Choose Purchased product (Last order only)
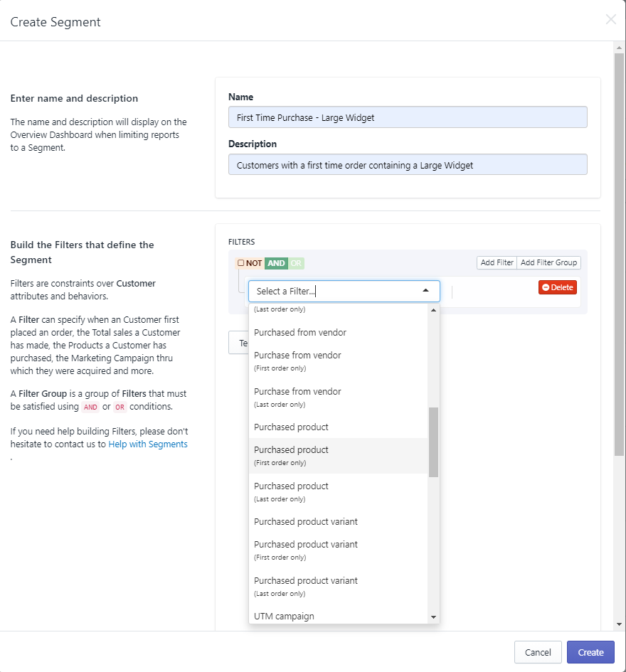The width and height of the screenshot is (626, 672). tap(339, 492)
